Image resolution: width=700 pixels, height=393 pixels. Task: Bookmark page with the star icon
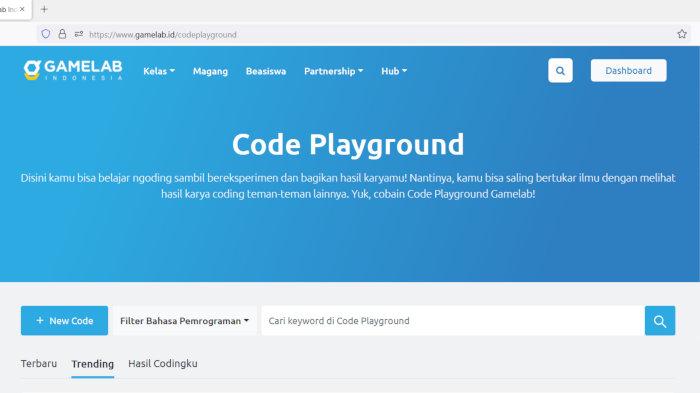[682, 34]
